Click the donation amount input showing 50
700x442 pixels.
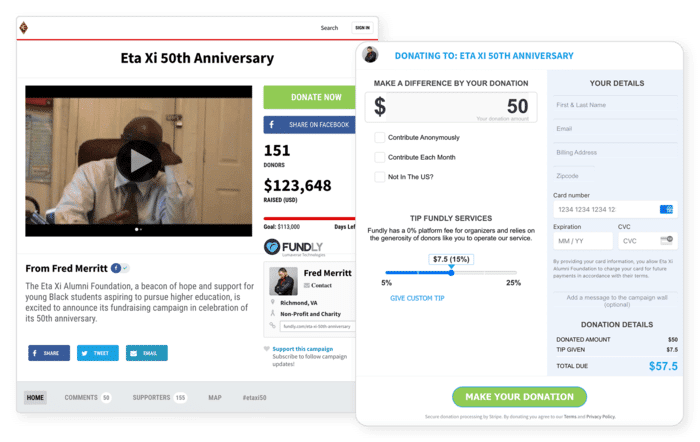[451, 107]
